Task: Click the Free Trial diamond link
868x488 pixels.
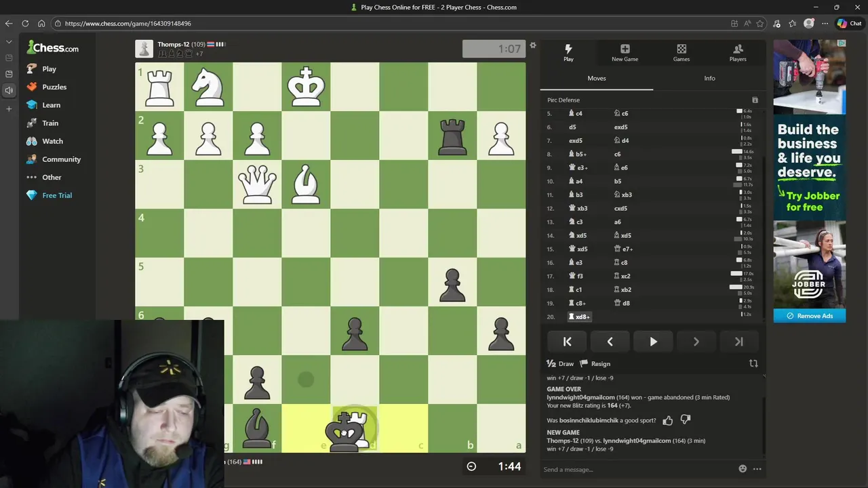Action: coord(49,195)
